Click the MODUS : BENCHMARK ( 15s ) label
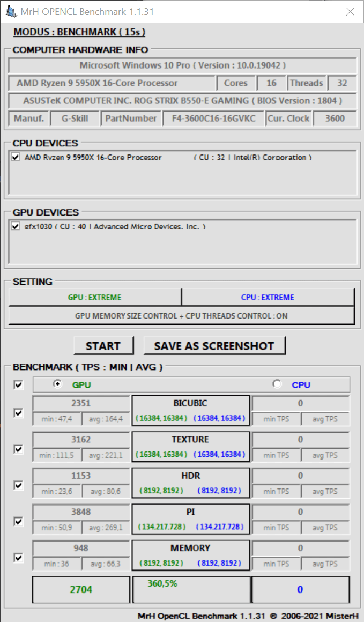This screenshot has width=364, height=622. (79, 32)
